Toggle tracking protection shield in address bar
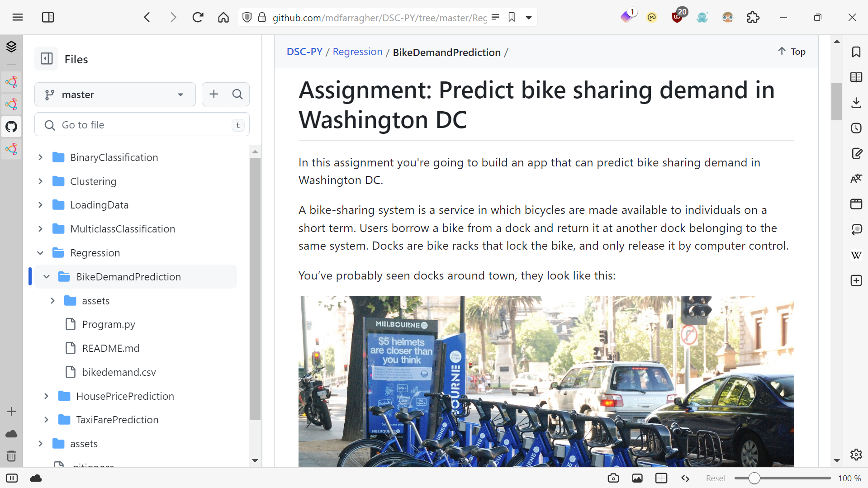 click(247, 17)
